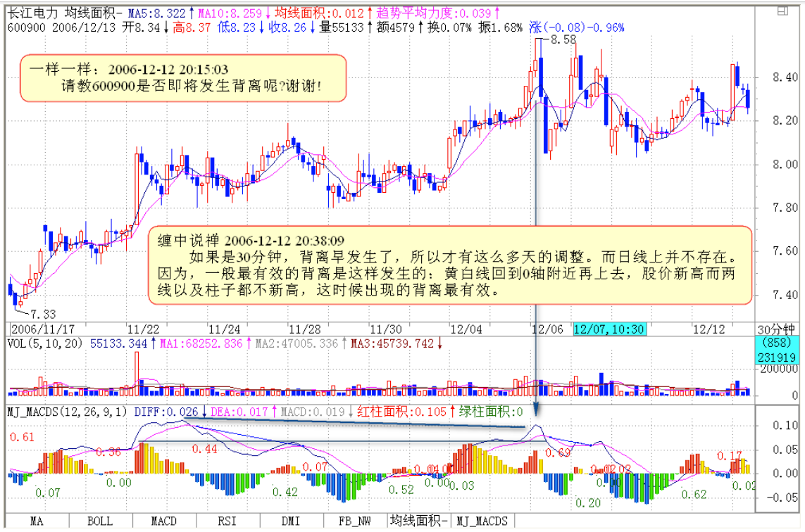Click the 7.33 lowest price label

tap(43, 313)
